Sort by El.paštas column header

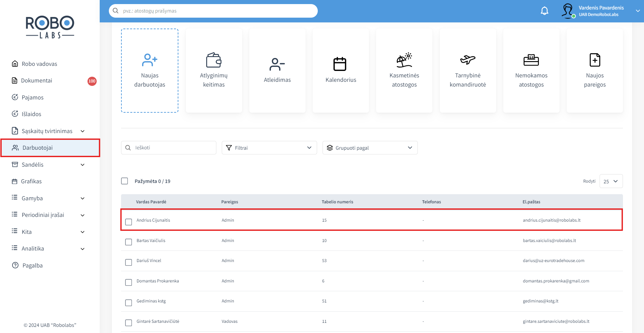pyautogui.click(x=531, y=202)
